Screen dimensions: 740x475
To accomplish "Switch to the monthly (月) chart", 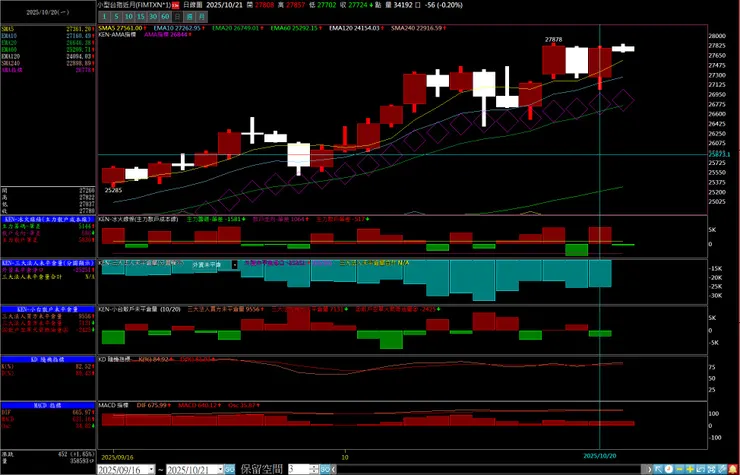I will coord(202,17).
